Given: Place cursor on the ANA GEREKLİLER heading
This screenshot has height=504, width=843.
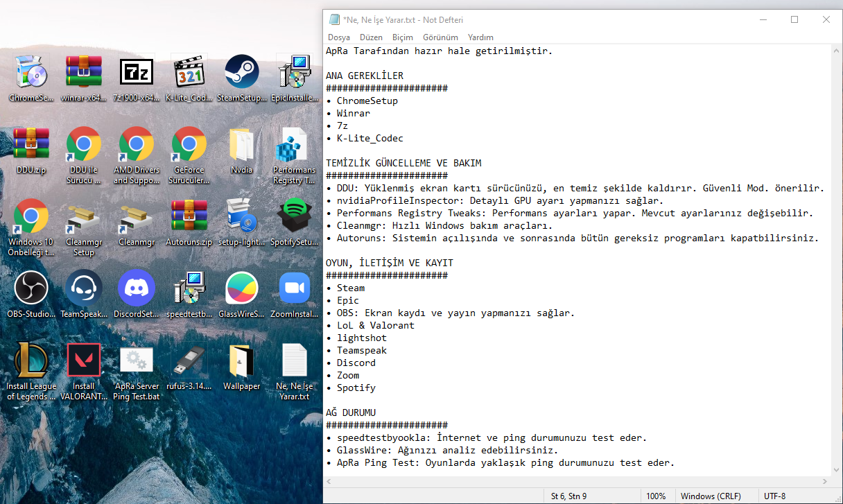Looking at the screenshot, I should pos(364,76).
